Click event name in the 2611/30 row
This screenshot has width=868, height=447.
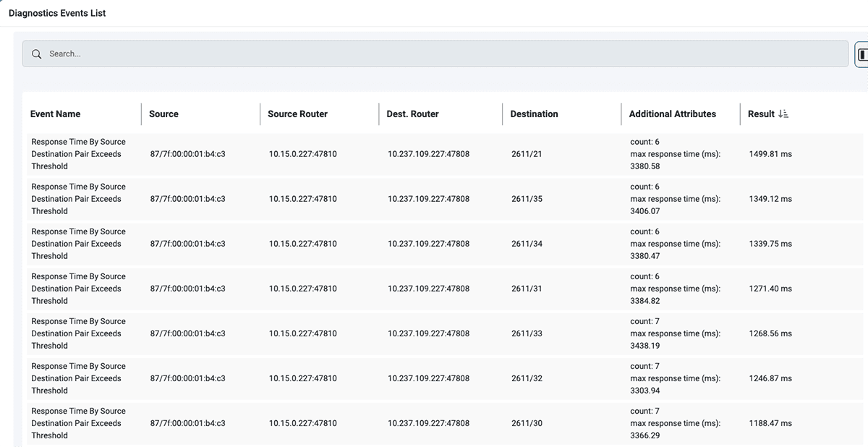78,423
